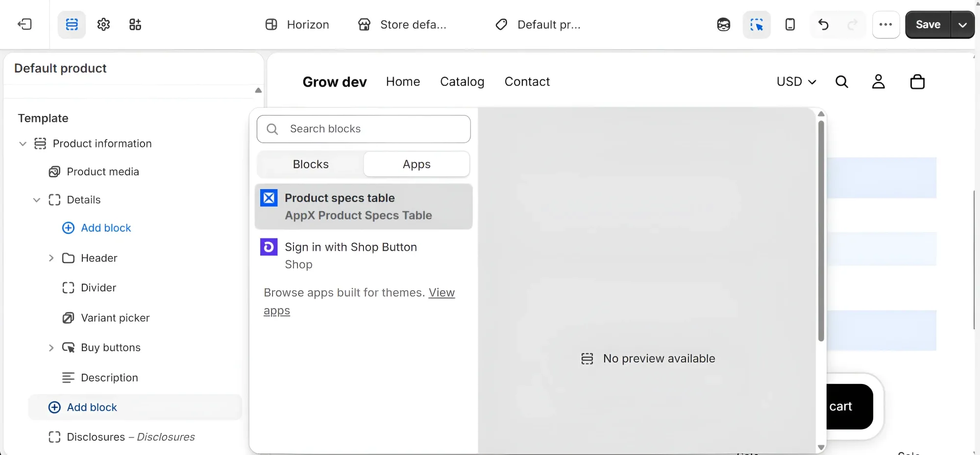Viewport: 980px width, 455px height.
Task: Switch to mobile device preview
Action: 790,24
